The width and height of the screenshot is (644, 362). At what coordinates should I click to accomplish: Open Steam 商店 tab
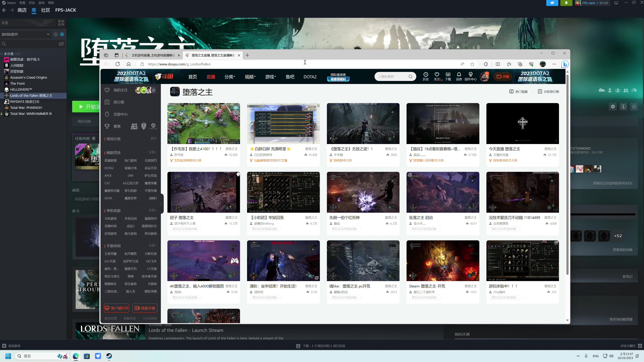22,10
